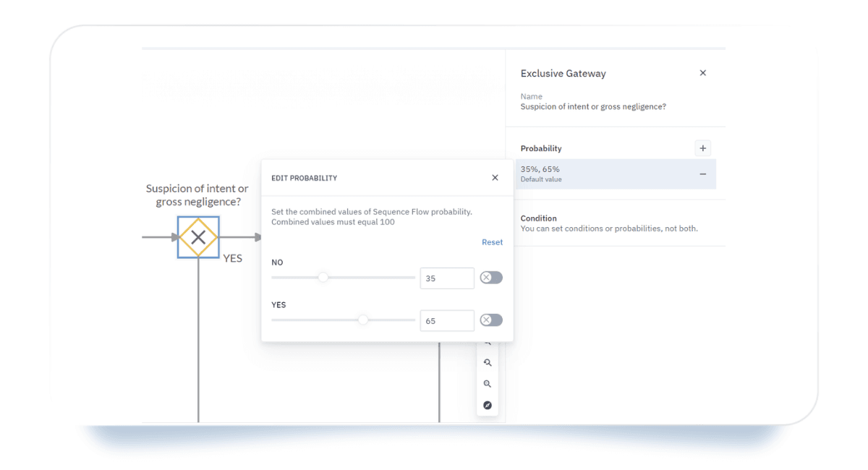Click the reset zoom magnifier icon
The height and width of the screenshot is (470, 868).
(x=488, y=363)
